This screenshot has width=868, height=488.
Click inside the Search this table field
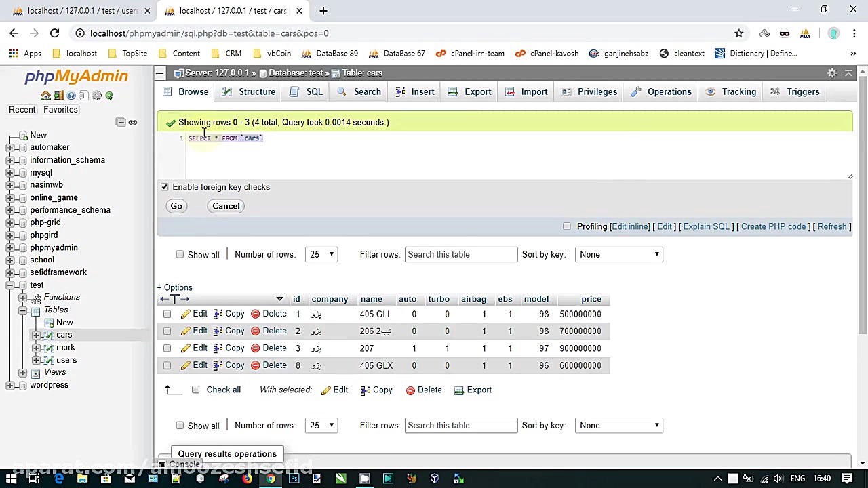(x=460, y=254)
